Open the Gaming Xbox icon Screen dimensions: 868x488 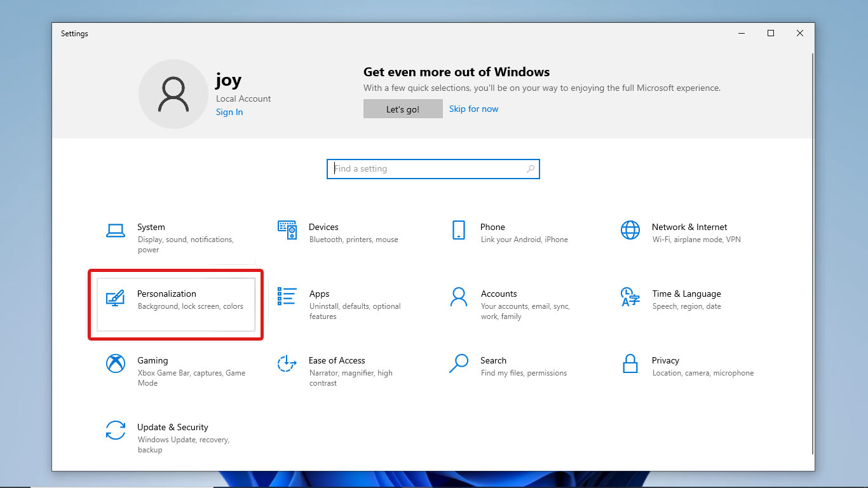[115, 363]
